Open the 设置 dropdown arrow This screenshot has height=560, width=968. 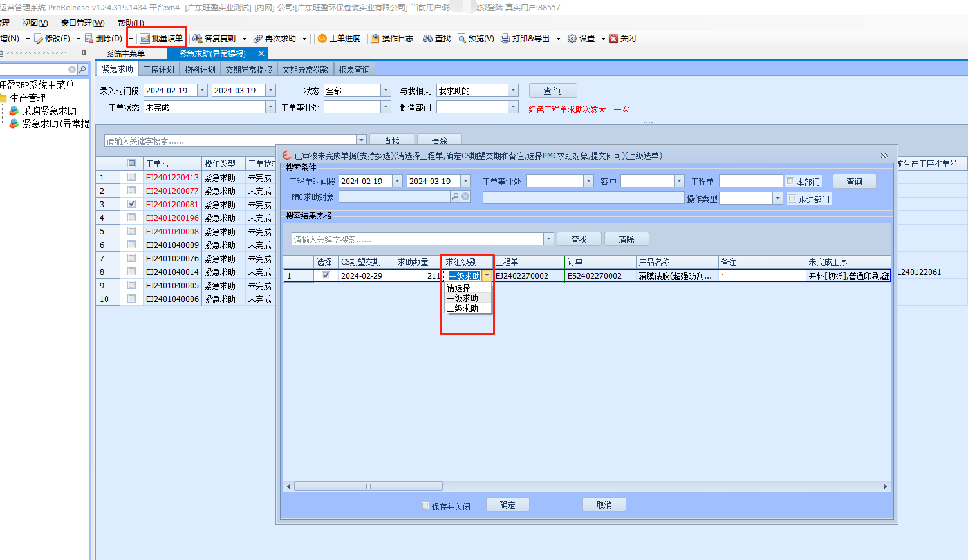point(603,39)
